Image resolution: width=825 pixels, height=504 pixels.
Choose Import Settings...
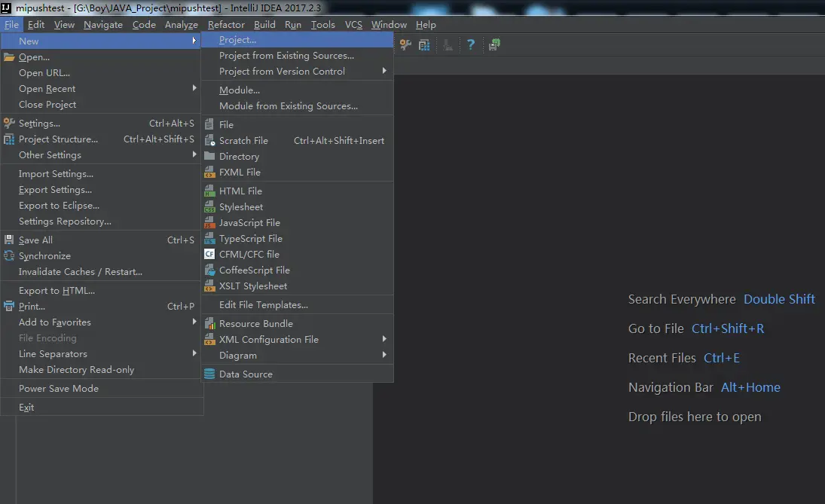[102, 173]
